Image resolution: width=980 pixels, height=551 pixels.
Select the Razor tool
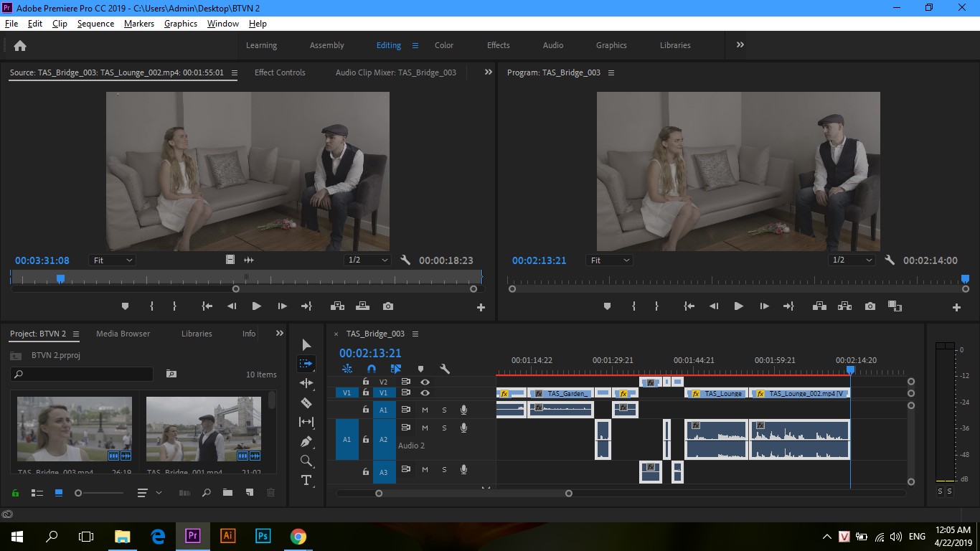pos(306,402)
